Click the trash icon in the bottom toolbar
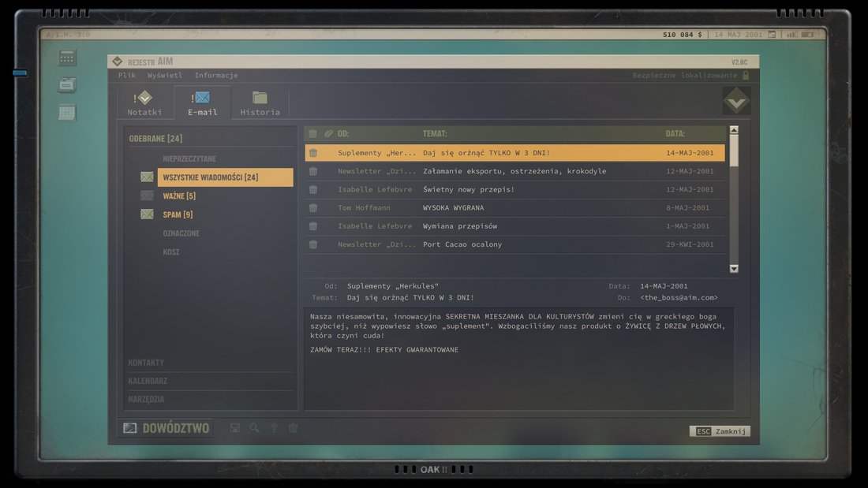This screenshot has height=488, width=868. (294, 428)
